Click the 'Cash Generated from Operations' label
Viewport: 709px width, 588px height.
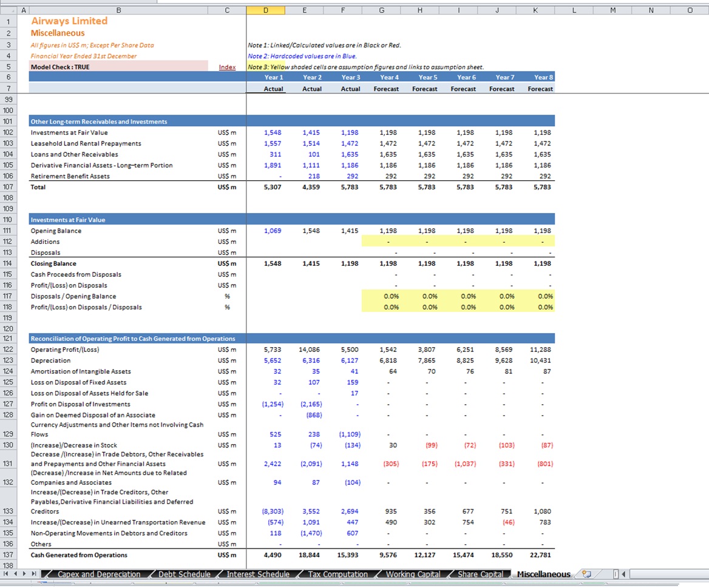point(79,555)
